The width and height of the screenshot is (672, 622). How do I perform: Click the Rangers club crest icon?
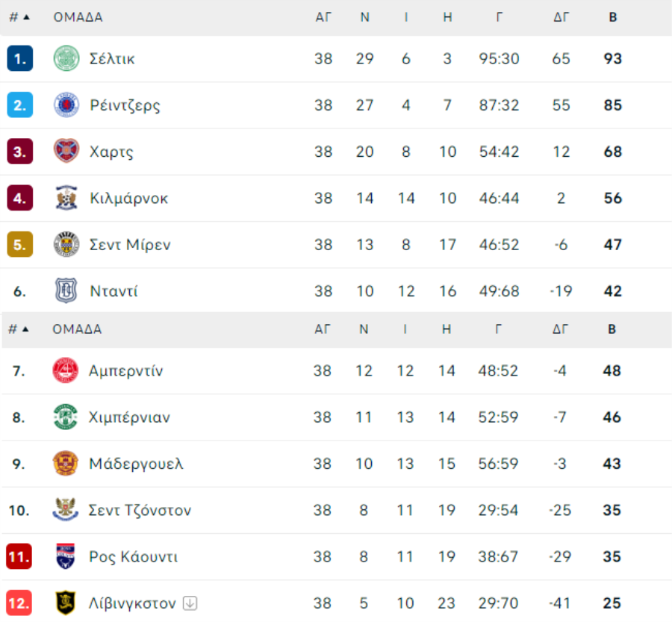[x=66, y=105]
